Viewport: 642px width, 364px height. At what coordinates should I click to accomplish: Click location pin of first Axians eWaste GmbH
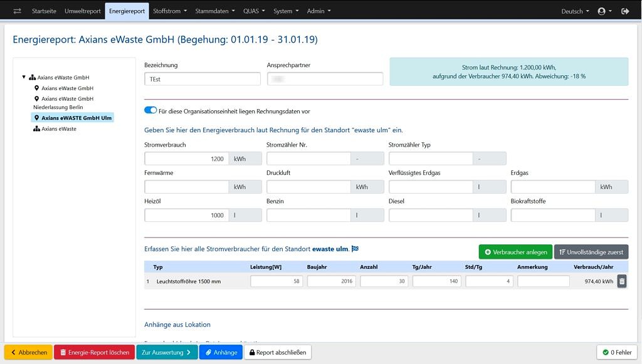36,88
